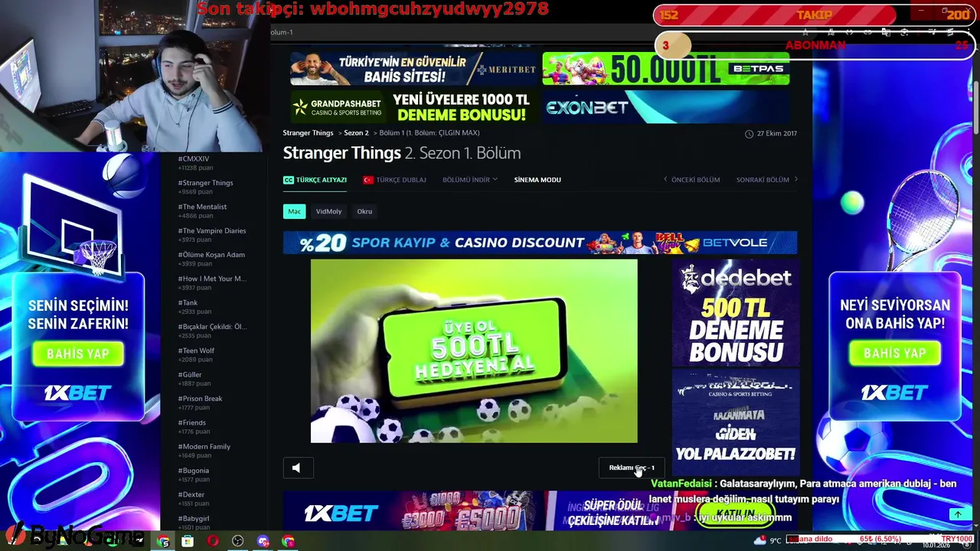
Task: Open the Sezon 2 breadcrumb link
Action: tap(356, 133)
